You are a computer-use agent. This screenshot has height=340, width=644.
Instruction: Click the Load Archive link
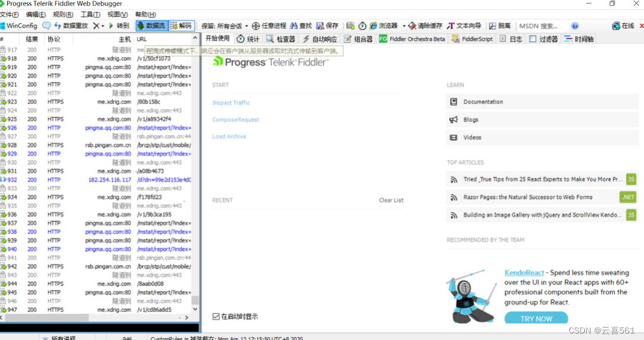pyautogui.click(x=229, y=136)
